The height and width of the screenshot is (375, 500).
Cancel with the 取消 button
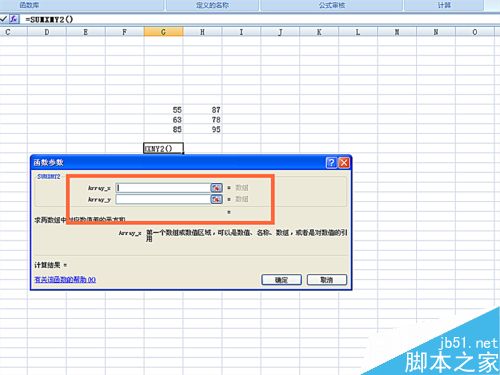[x=327, y=280]
